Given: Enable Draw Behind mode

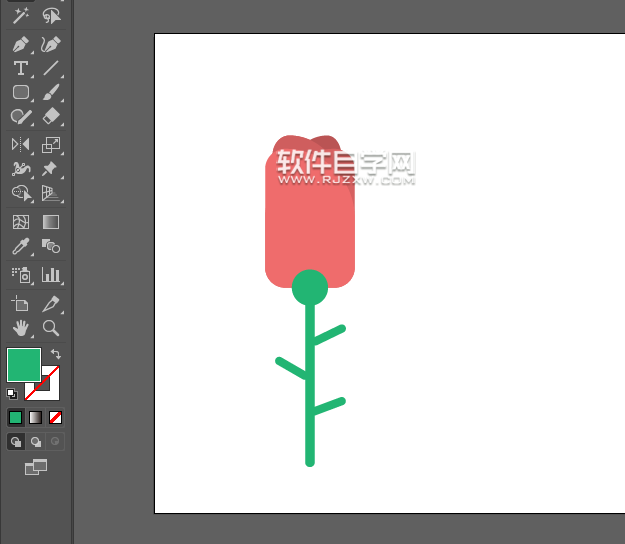Looking at the screenshot, I should coord(36,442).
